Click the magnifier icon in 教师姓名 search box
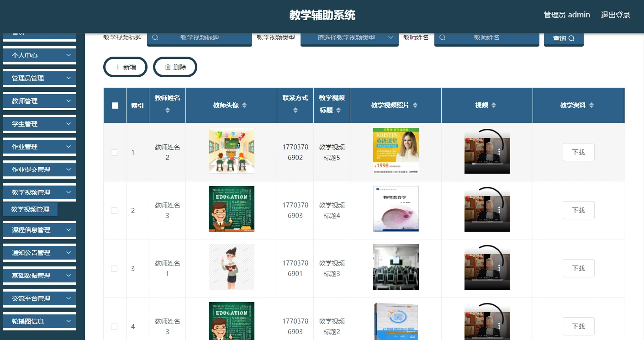Viewport: 644px width, 340px height. 442,37
